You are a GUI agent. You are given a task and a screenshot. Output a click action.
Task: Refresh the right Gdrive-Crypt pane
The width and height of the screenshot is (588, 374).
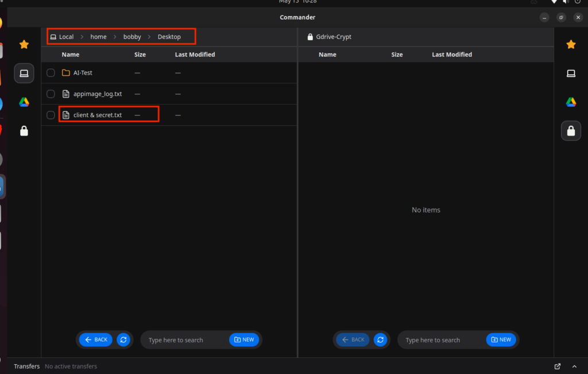[380, 340]
